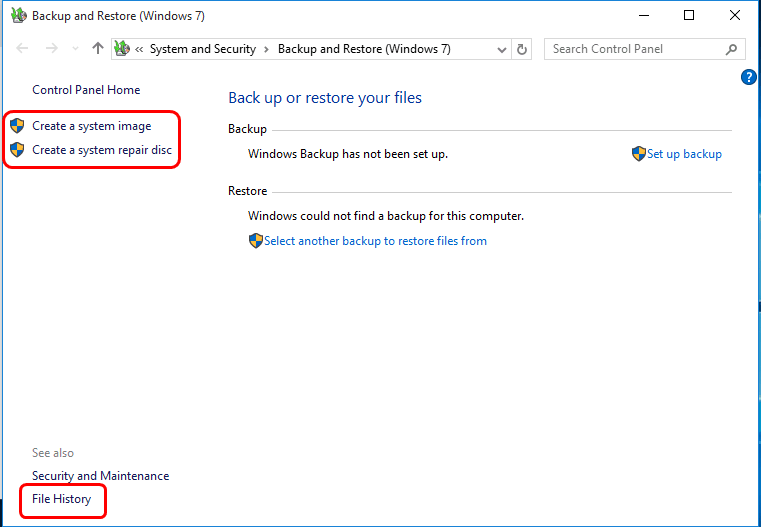The width and height of the screenshot is (761, 527).
Task: Go up one level with Up arrow
Action: click(x=98, y=49)
